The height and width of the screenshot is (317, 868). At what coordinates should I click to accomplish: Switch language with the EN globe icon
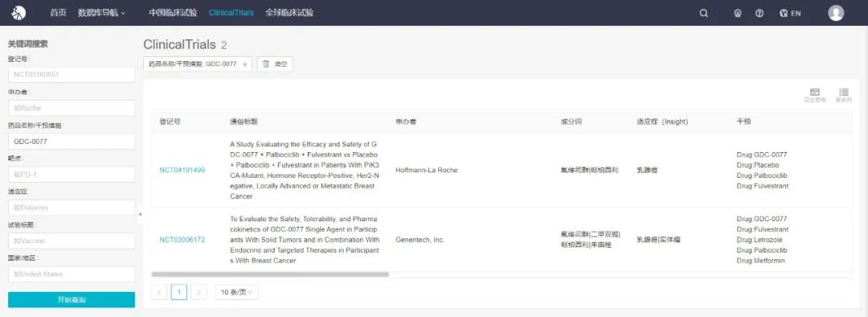pos(789,14)
